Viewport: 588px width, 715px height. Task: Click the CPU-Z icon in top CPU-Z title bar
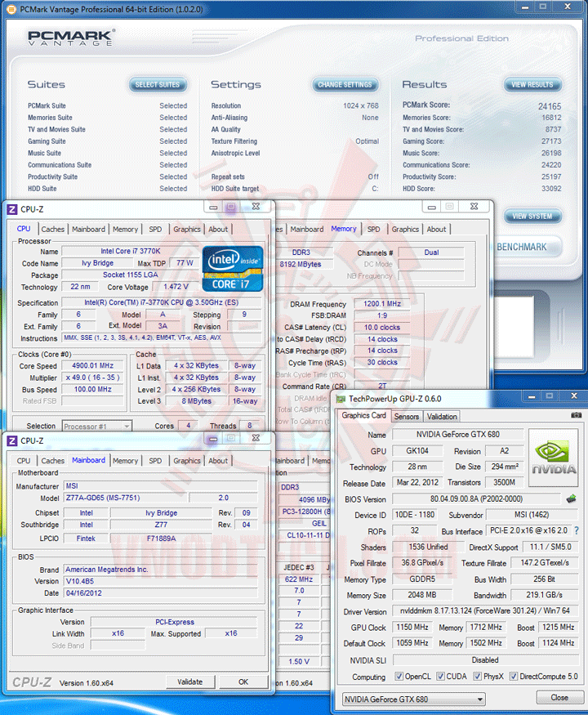click(12, 209)
